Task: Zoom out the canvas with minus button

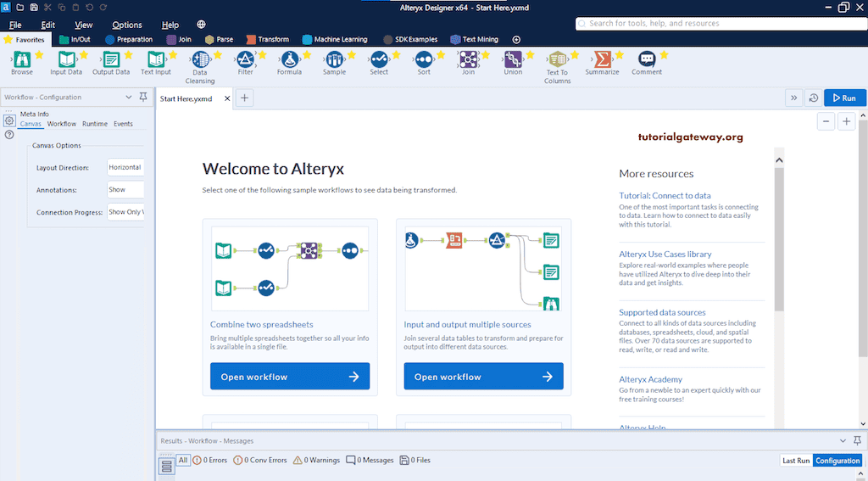Action: (x=826, y=121)
